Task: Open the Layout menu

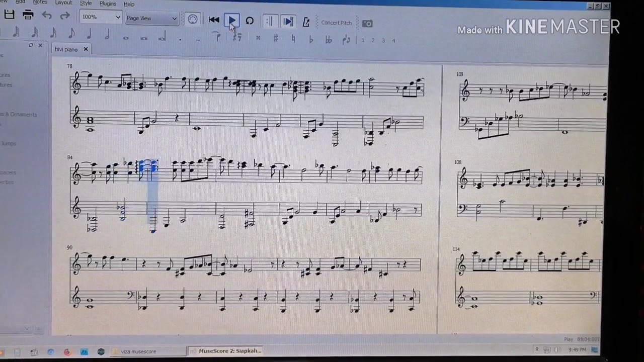Action: [x=63, y=3]
